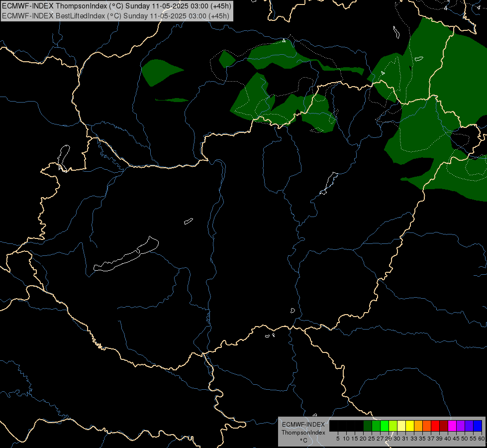Pick the pure yellow 31–33 legend swatch
Image resolution: width=487 pixels, height=448 pixels.
410,426
